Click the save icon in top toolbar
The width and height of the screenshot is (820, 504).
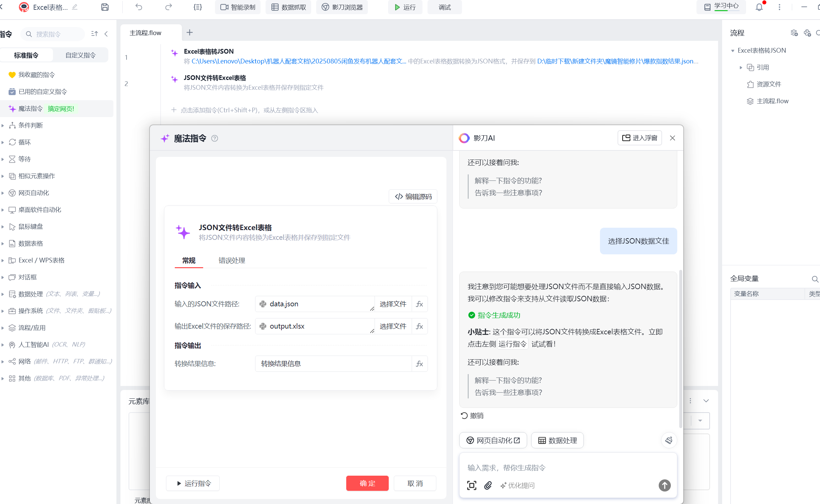pos(105,7)
